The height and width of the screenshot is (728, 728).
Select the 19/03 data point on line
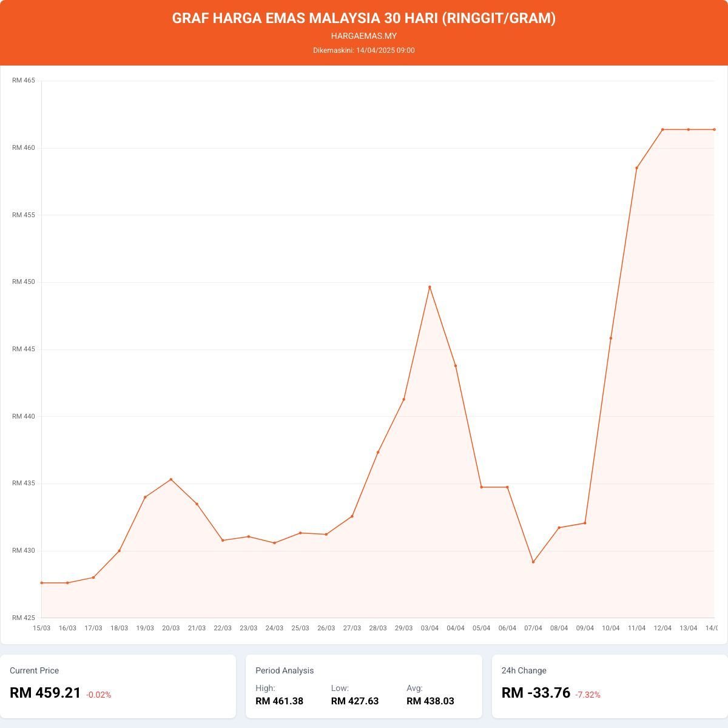[145, 497]
